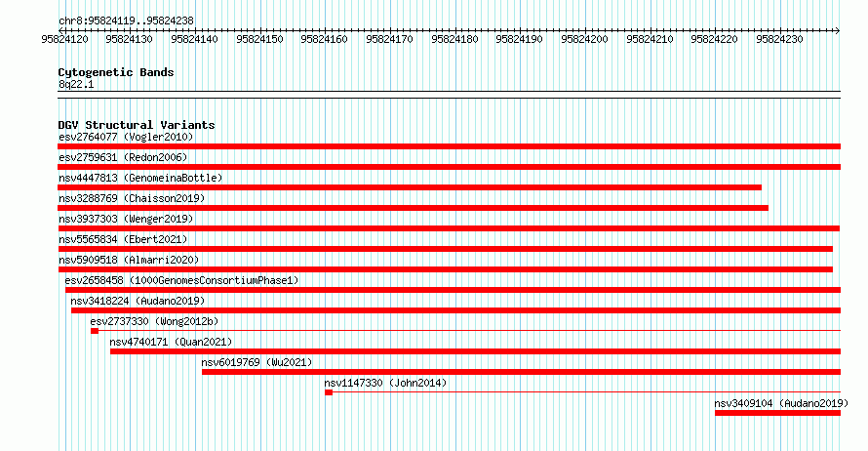868x451 pixels.
Task: Click ruler position 95824200
Action: [x=584, y=39]
